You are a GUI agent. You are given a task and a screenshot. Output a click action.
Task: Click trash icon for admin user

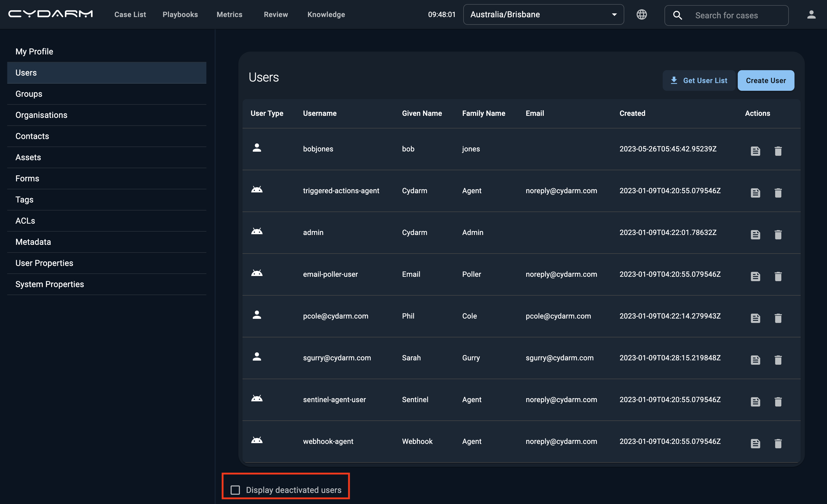click(x=778, y=234)
